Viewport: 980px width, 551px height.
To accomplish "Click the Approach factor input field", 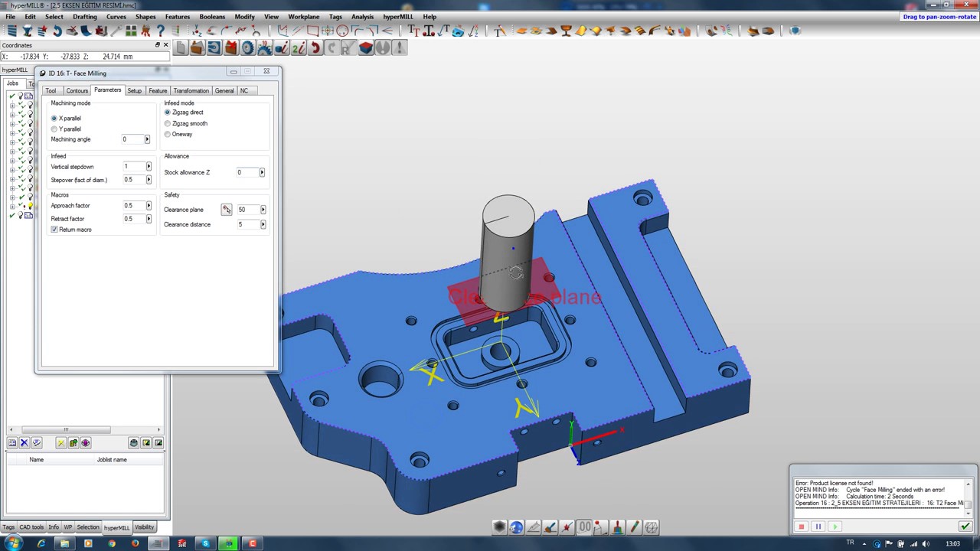I will click(x=132, y=206).
